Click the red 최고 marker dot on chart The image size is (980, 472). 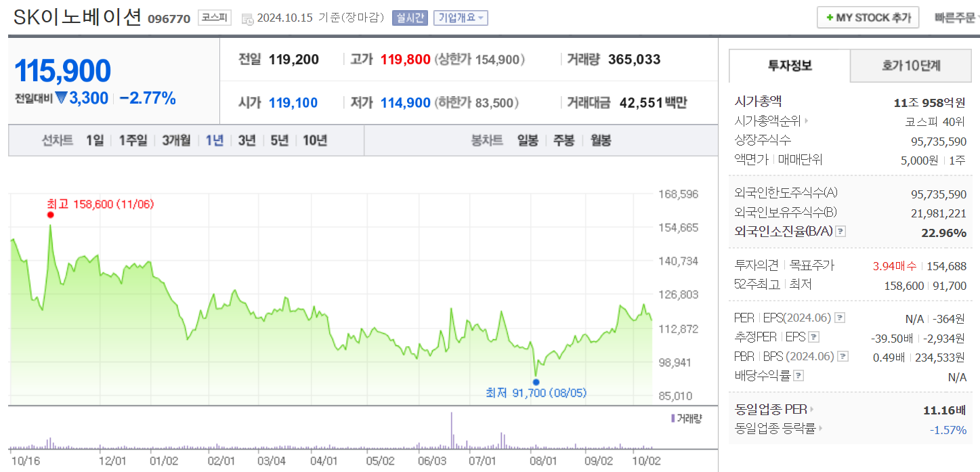(x=50, y=215)
